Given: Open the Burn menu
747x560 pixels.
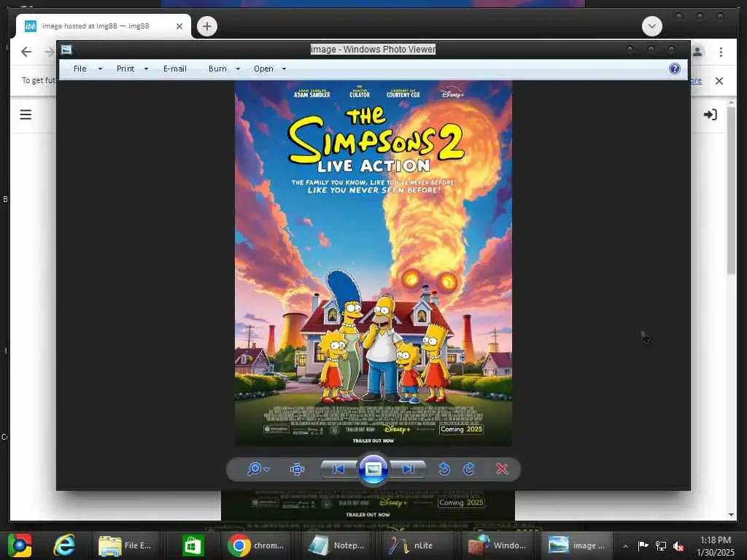Looking at the screenshot, I should 217,69.
